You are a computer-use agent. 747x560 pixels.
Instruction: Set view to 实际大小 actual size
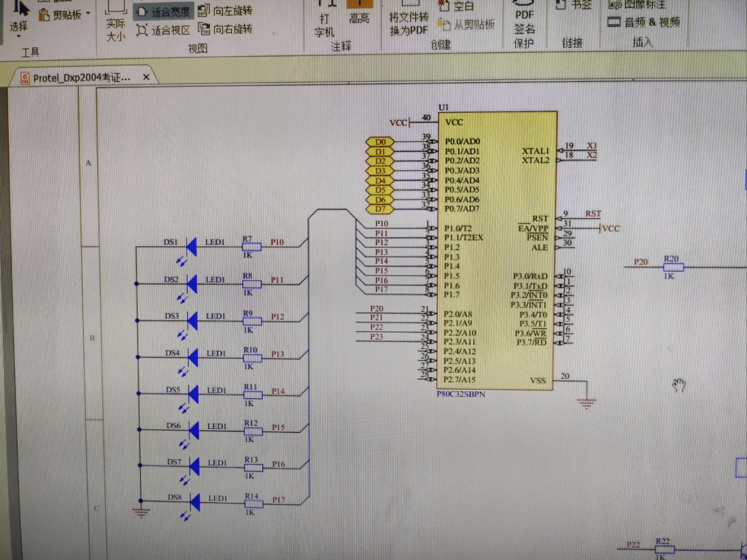[116, 22]
